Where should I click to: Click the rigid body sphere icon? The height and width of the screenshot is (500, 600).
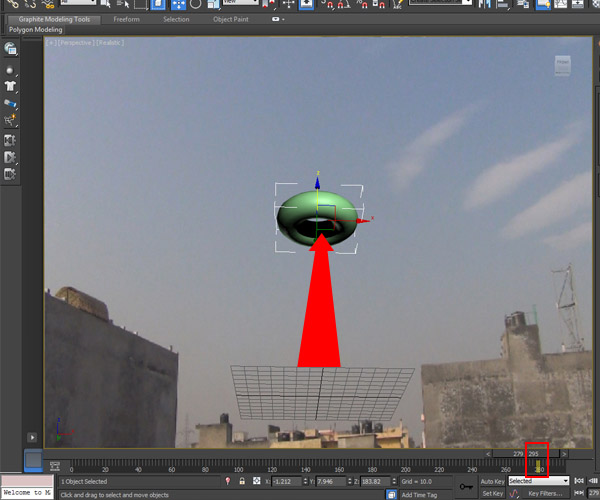pos(10,70)
